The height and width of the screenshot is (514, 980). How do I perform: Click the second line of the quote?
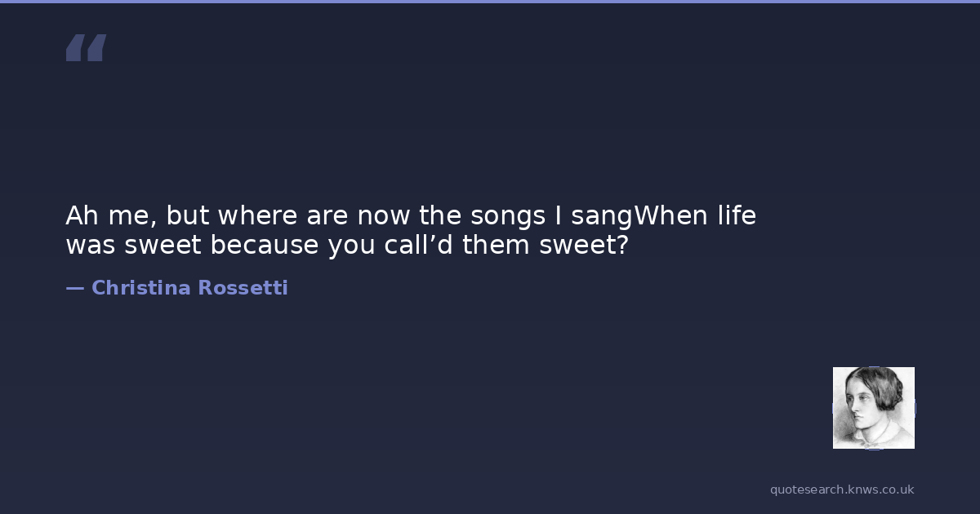coord(347,245)
